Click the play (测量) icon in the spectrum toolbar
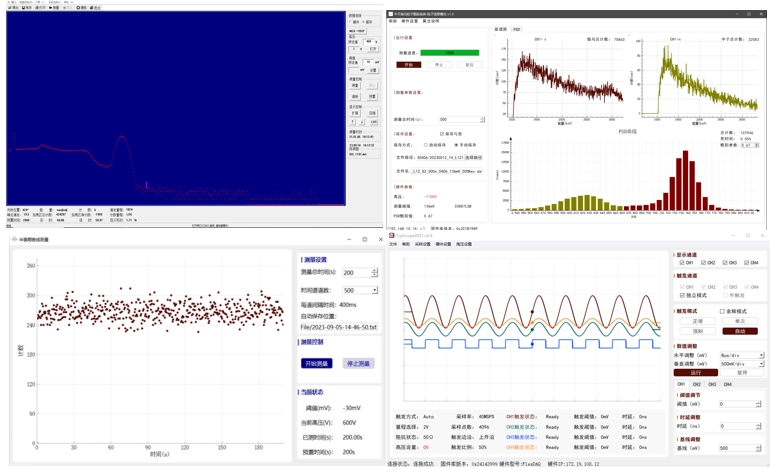 point(51,7)
